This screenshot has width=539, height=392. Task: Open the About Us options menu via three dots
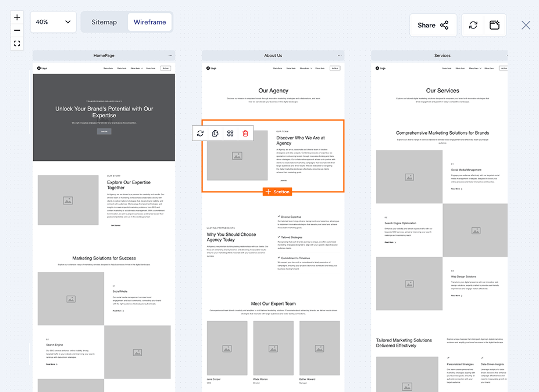click(x=340, y=55)
